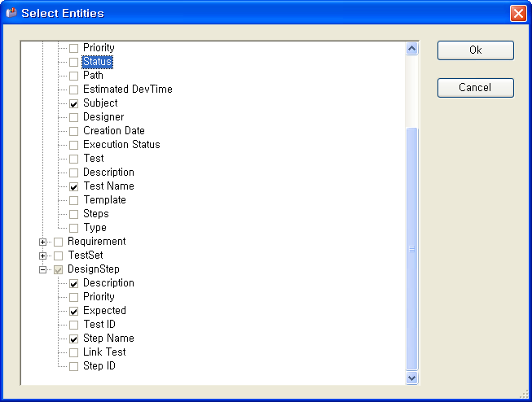Check the Description checkbox above Test Name
Image resolution: width=532 pixels, height=402 pixels.
click(73, 173)
